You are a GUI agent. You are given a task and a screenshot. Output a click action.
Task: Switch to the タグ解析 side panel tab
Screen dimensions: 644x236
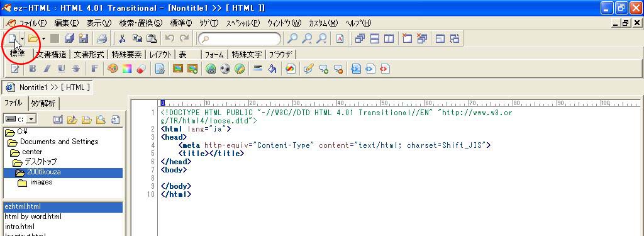point(43,103)
